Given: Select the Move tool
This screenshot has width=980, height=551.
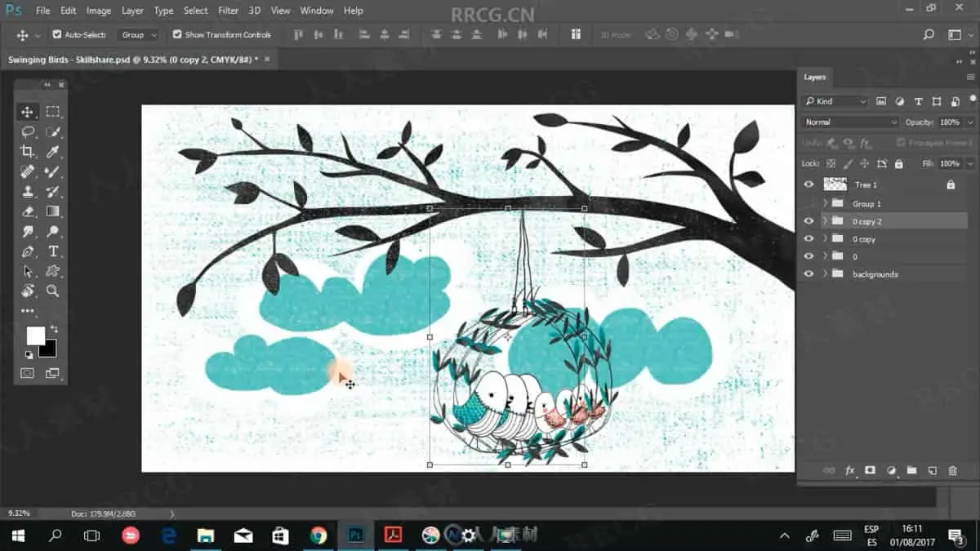Looking at the screenshot, I should click(28, 112).
